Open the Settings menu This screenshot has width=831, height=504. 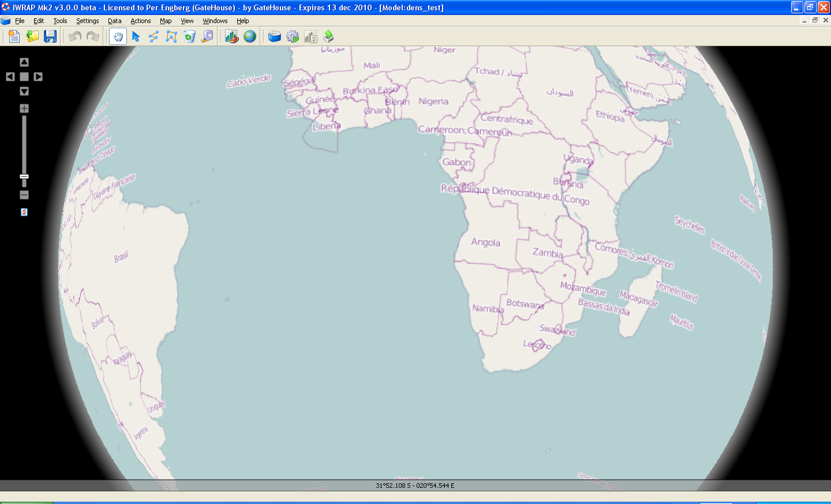[x=87, y=21]
